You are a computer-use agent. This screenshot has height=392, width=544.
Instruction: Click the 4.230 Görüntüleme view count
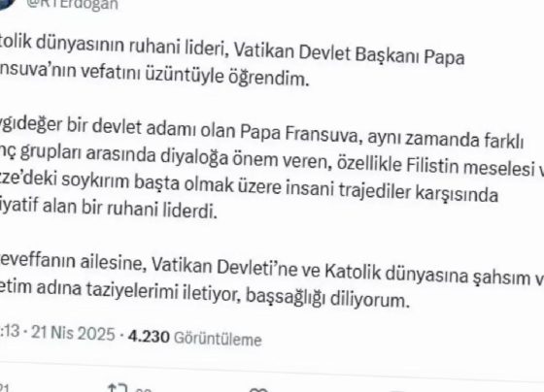194,338
